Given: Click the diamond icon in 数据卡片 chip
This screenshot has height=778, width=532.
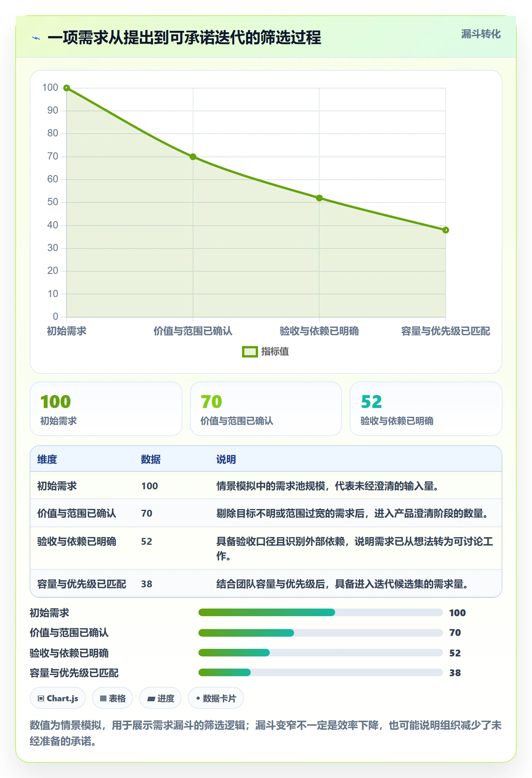Looking at the screenshot, I should (x=198, y=698).
